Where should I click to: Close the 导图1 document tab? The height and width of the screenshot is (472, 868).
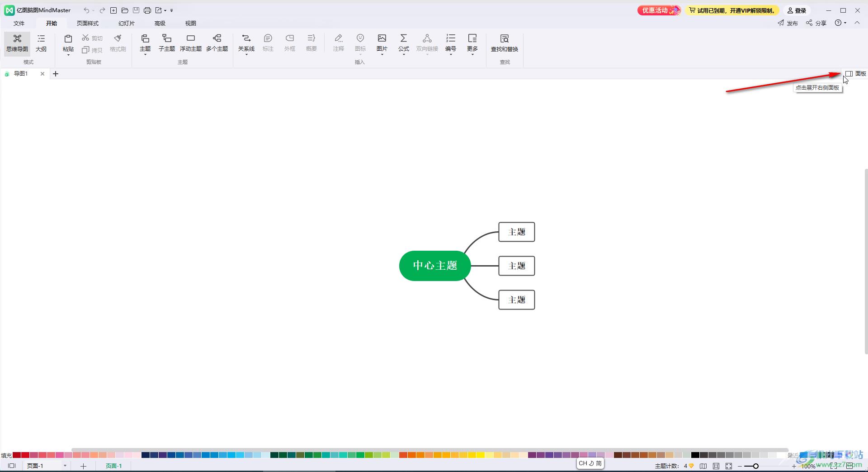(x=42, y=73)
